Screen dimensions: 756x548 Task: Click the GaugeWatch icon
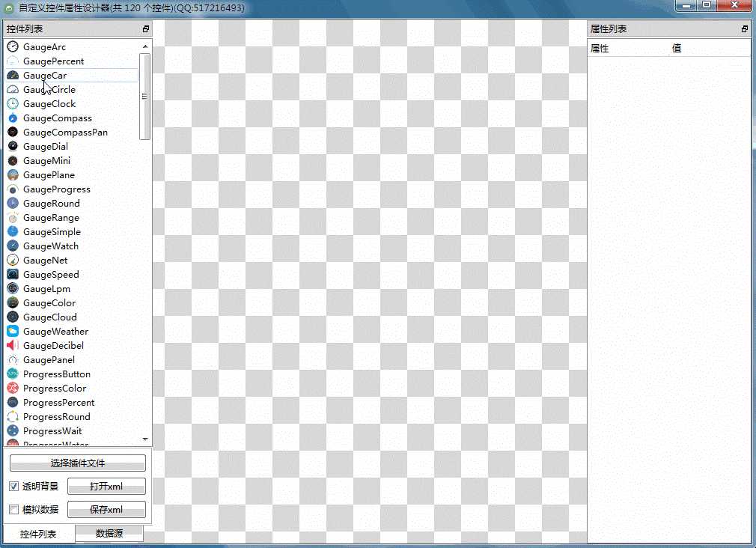pyautogui.click(x=13, y=246)
